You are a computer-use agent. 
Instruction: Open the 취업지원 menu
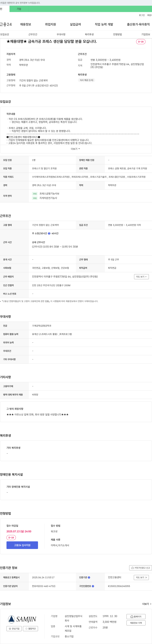pos(51,24)
